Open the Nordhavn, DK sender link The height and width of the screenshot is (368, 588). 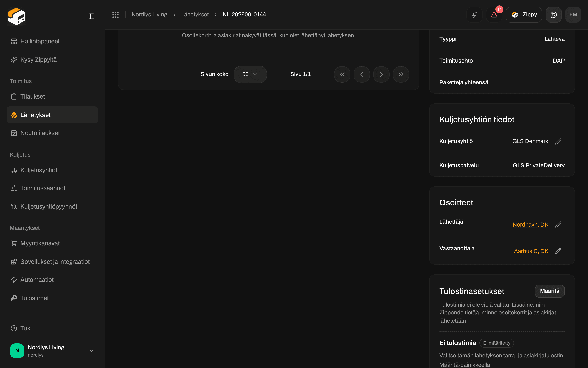point(530,225)
